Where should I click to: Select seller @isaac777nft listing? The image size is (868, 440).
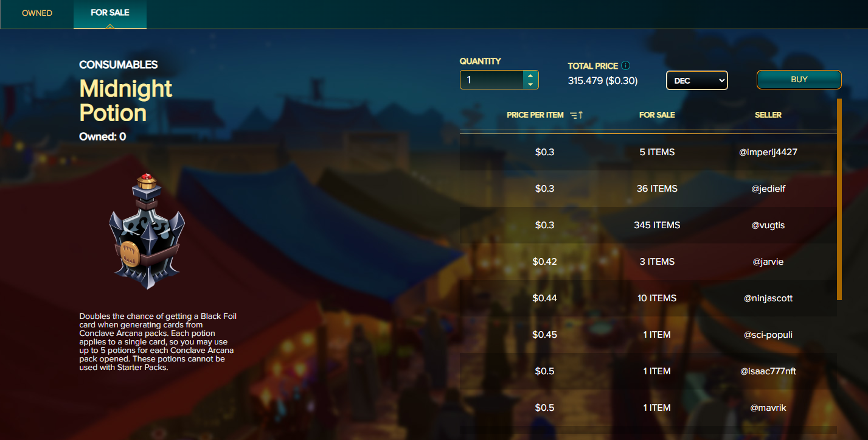648,371
